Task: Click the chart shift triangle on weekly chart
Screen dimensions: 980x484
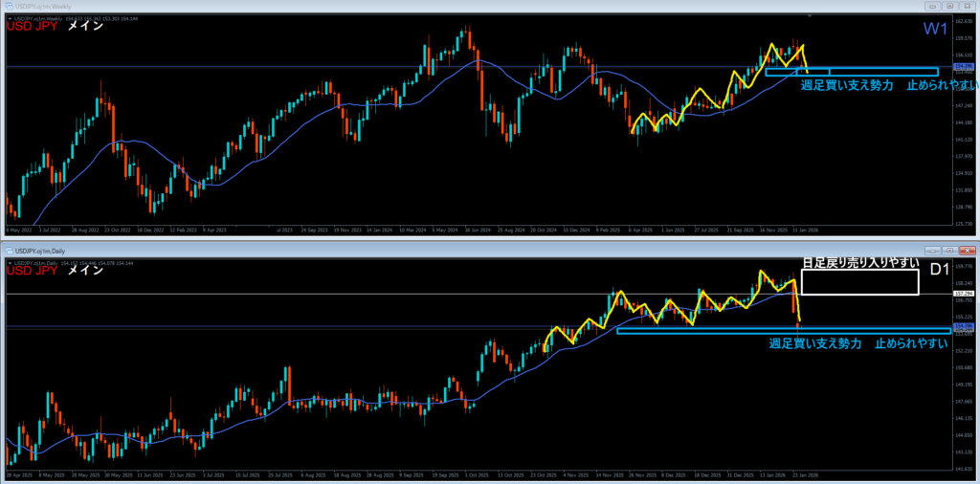Action: pos(810,15)
